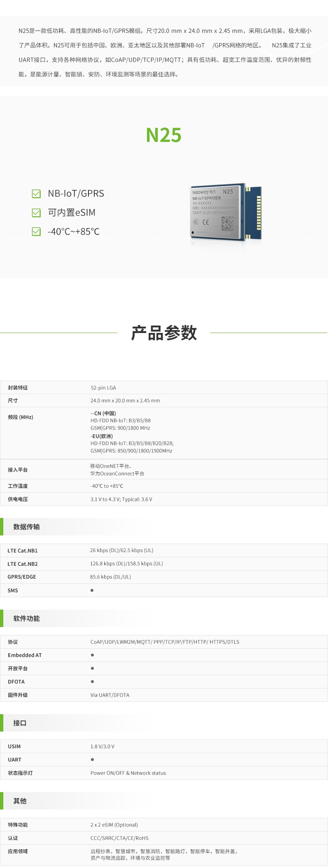Screen dimensions: 328x868
Task: Click the 应用领域 row label
Action: (18, 851)
